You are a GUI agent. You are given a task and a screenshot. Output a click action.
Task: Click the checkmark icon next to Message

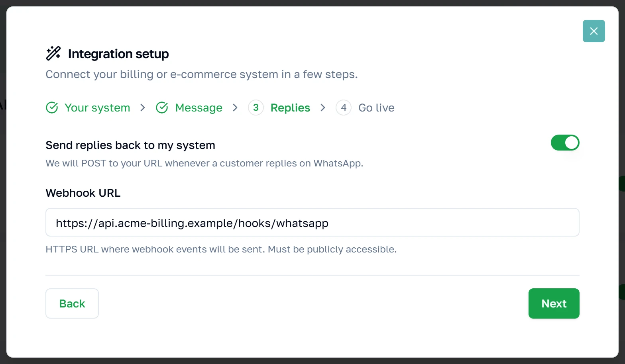coord(162,108)
